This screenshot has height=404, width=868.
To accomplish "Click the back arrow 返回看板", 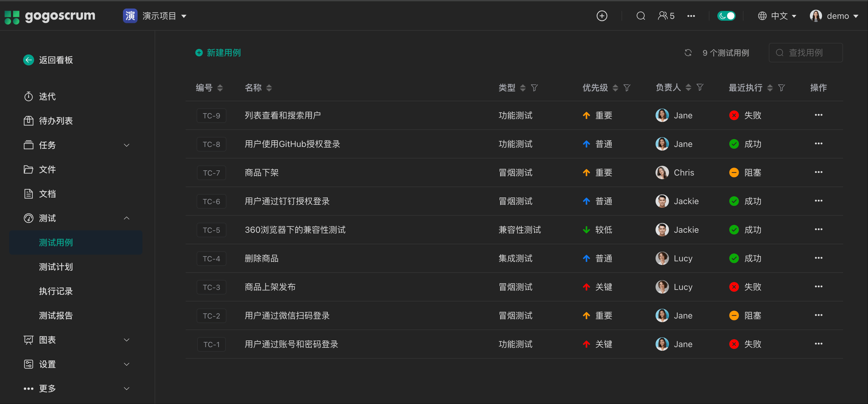I will pyautogui.click(x=29, y=60).
